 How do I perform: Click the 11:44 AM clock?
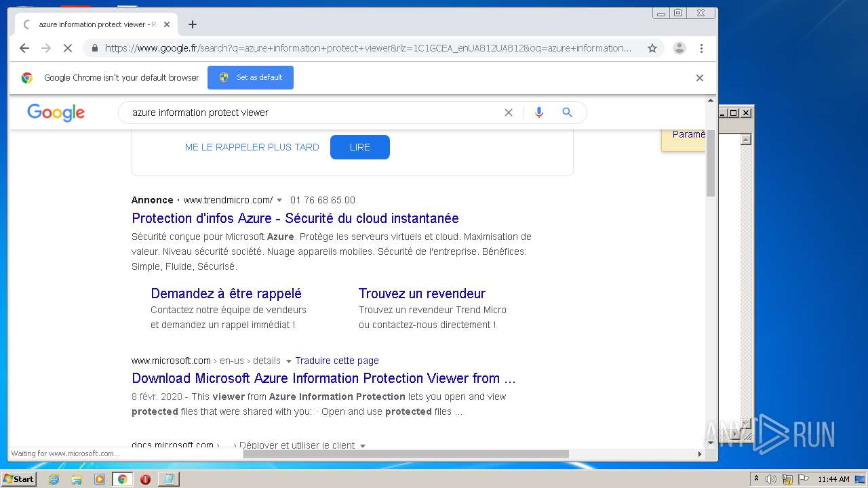coord(833,479)
